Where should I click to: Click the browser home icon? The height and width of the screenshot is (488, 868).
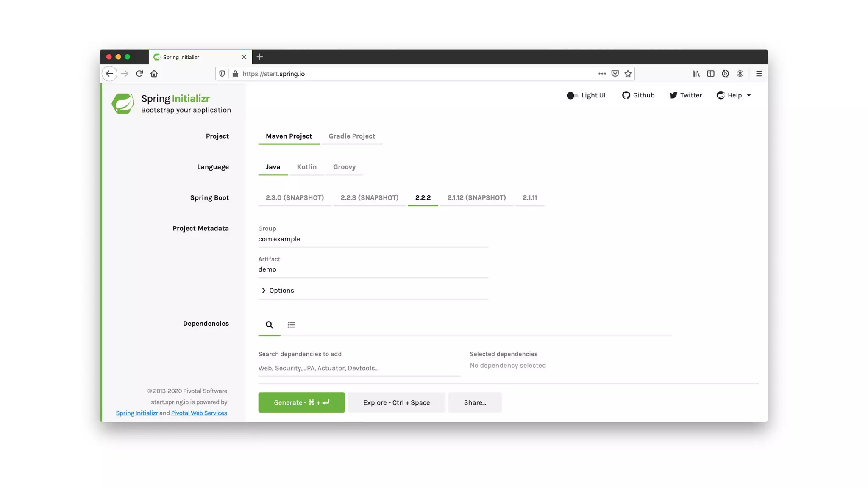point(154,74)
